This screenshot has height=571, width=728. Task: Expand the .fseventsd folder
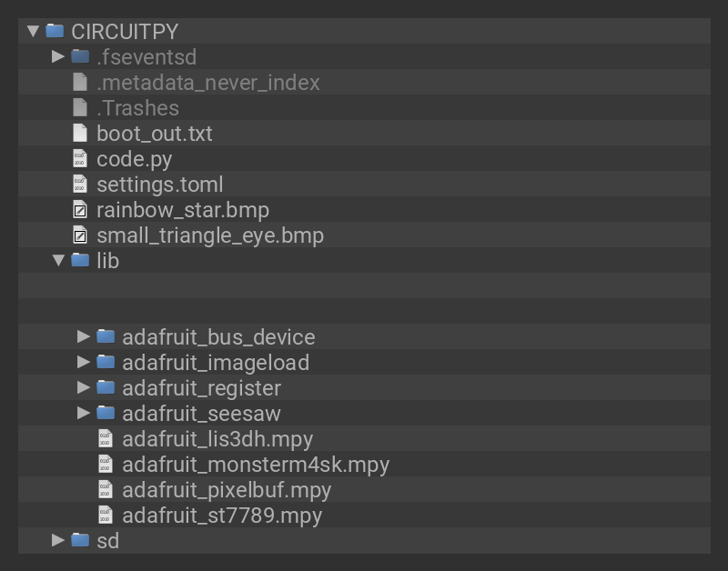coord(58,56)
